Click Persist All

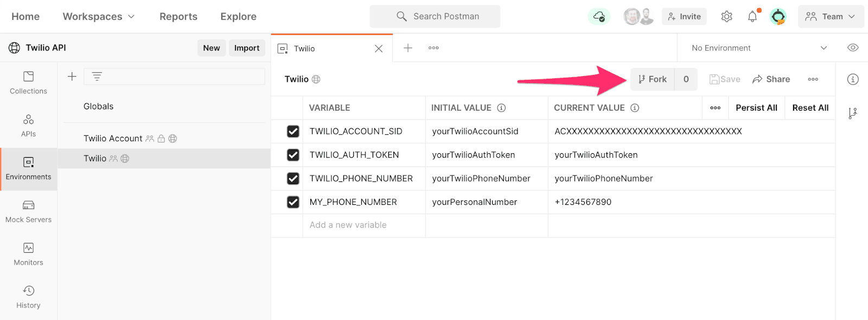tap(756, 108)
